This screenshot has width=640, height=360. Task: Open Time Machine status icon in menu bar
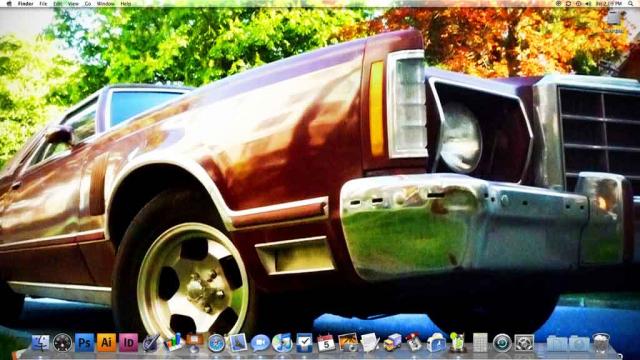click(578, 3)
